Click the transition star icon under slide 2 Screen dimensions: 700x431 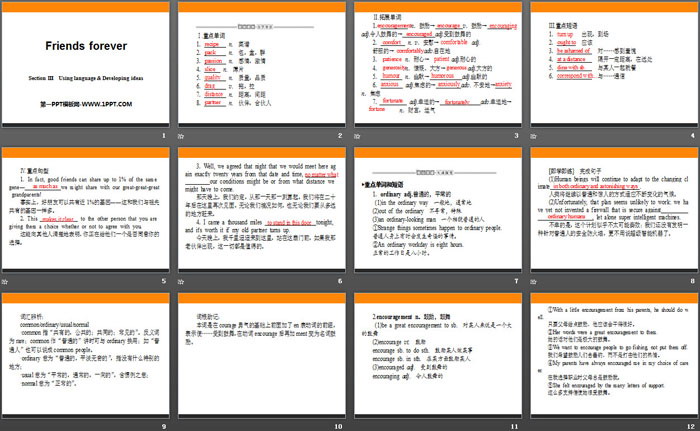point(181,134)
